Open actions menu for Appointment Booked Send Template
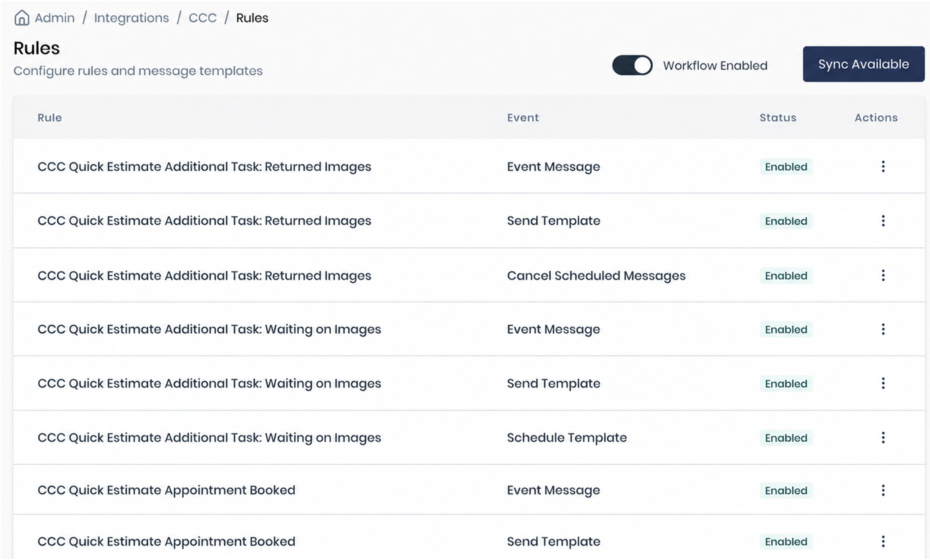Image resolution: width=930 pixels, height=560 pixels. click(x=883, y=541)
